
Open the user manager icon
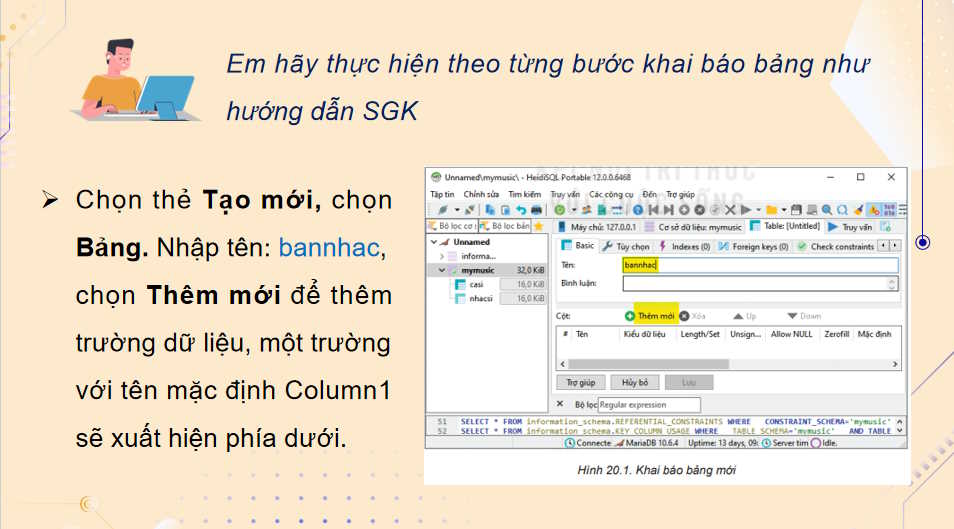(x=587, y=210)
